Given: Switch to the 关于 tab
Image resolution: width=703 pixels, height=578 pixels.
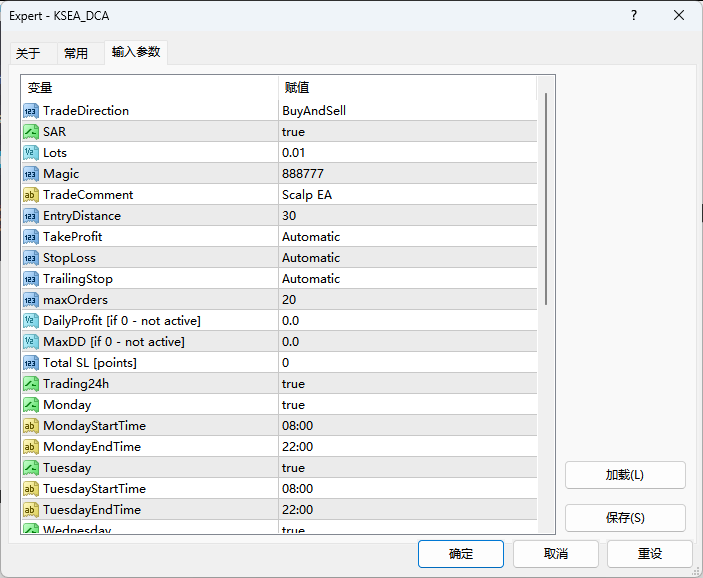Looking at the screenshot, I should (28, 54).
